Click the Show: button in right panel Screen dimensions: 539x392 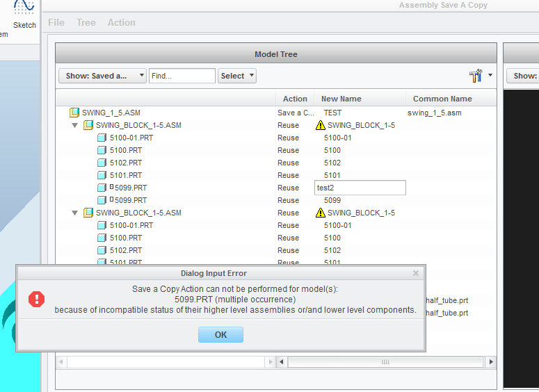click(522, 76)
